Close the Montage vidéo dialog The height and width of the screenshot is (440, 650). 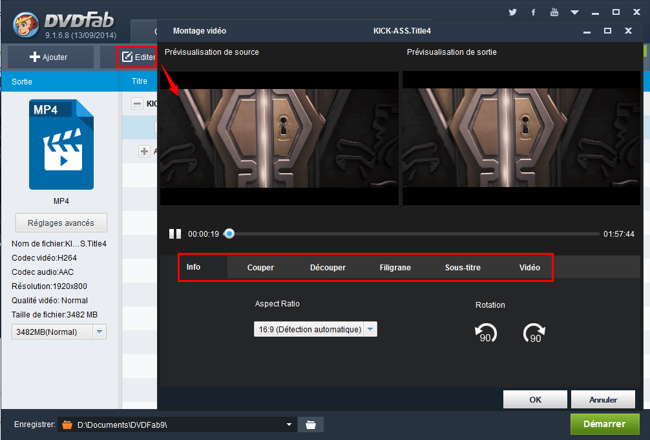[628, 31]
